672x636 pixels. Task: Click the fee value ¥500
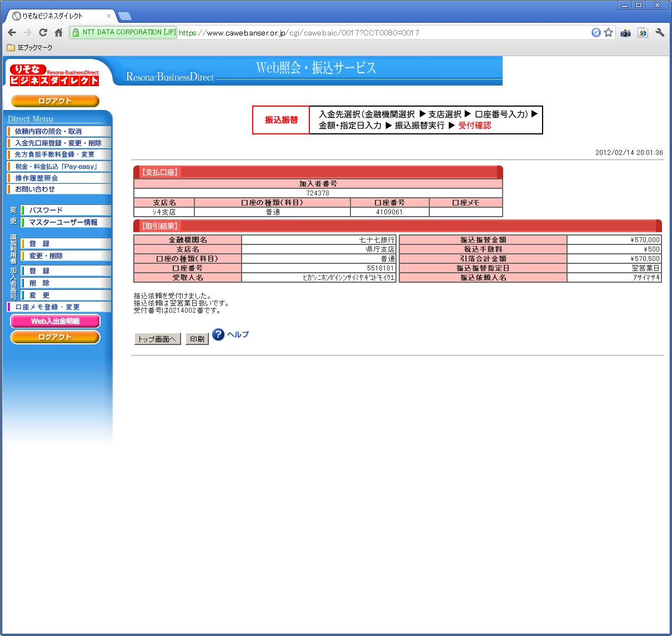point(614,249)
